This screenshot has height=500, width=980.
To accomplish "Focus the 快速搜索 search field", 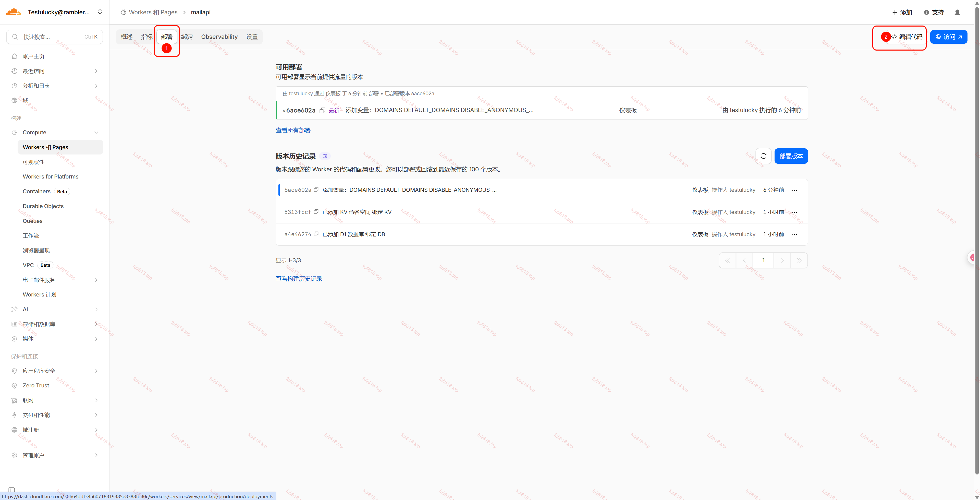I will click(55, 37).
